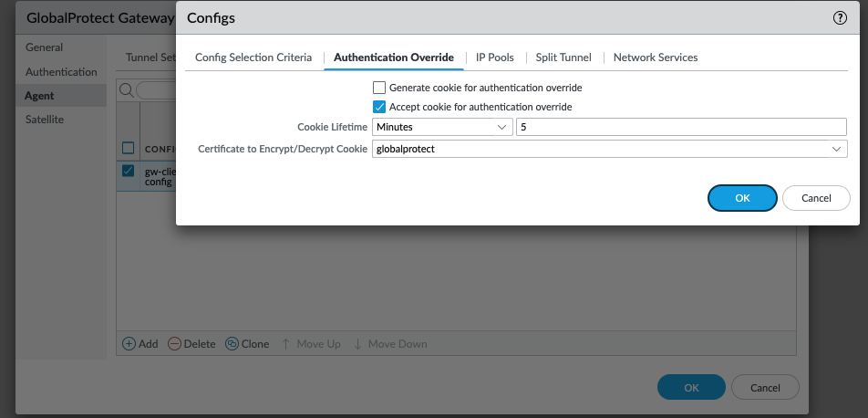This screenshot has height=418, width=868.
Task: Select the Authentication Override tab
Action: click(394, 57)
